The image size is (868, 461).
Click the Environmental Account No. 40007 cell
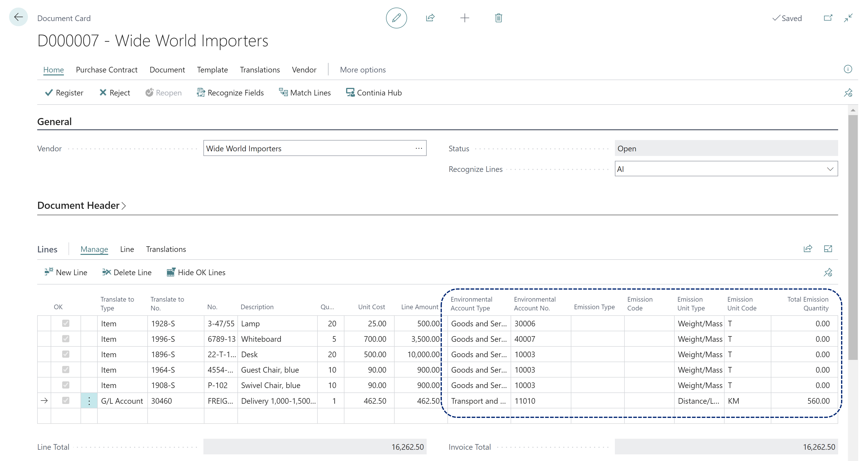tap(541, 339)
